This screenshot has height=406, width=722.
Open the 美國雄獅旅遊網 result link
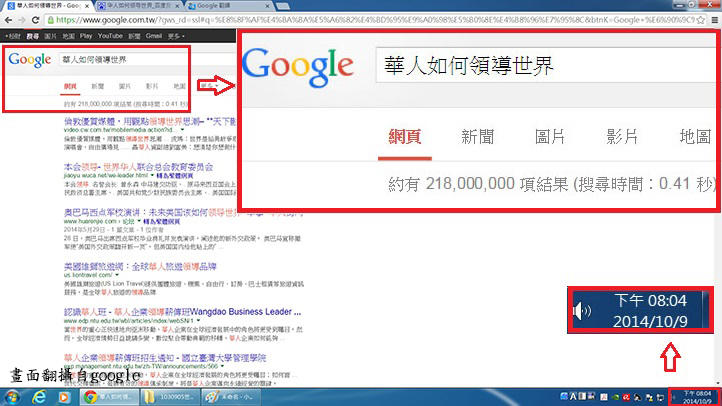[x=140, y=267]
